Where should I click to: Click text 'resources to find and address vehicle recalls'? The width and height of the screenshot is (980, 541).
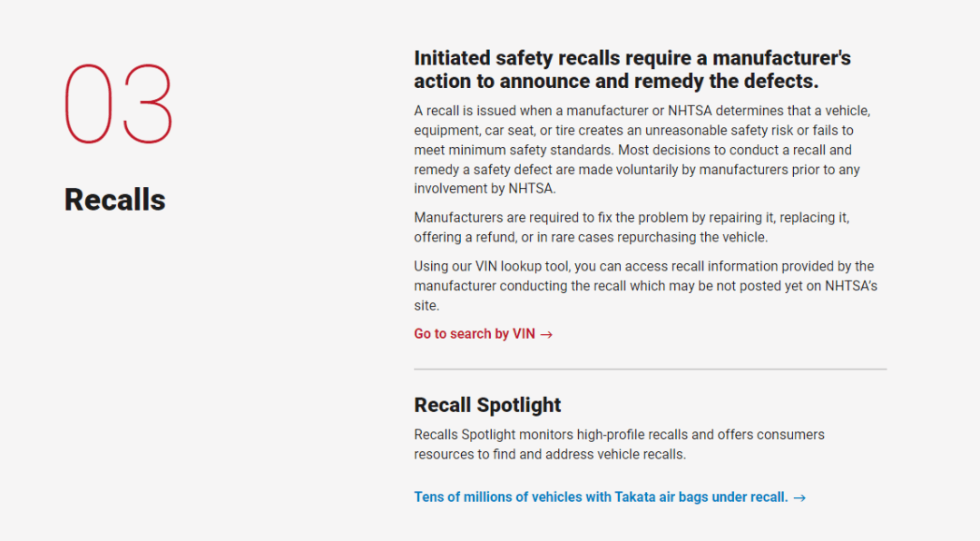(x=550, y=455)
